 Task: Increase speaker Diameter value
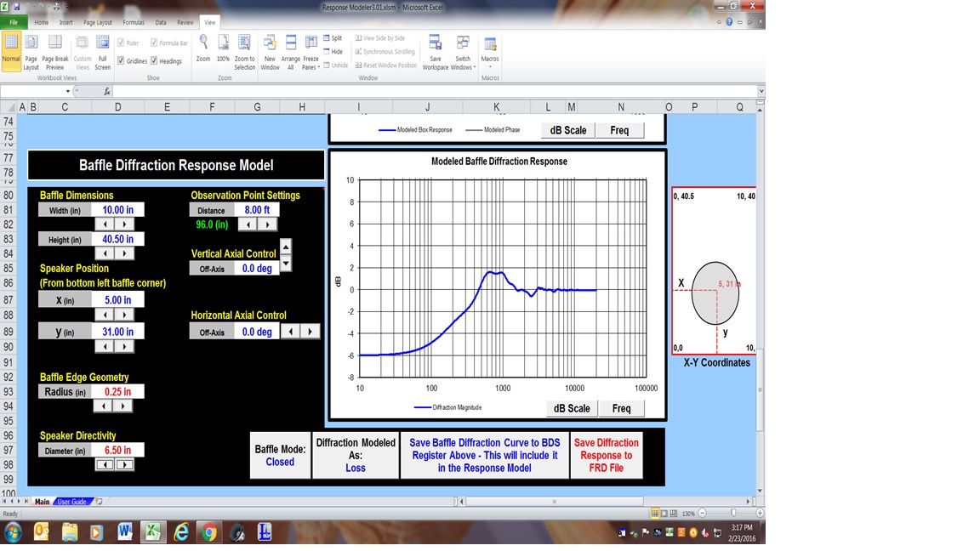pyautogui.click(x=124, y=465)
